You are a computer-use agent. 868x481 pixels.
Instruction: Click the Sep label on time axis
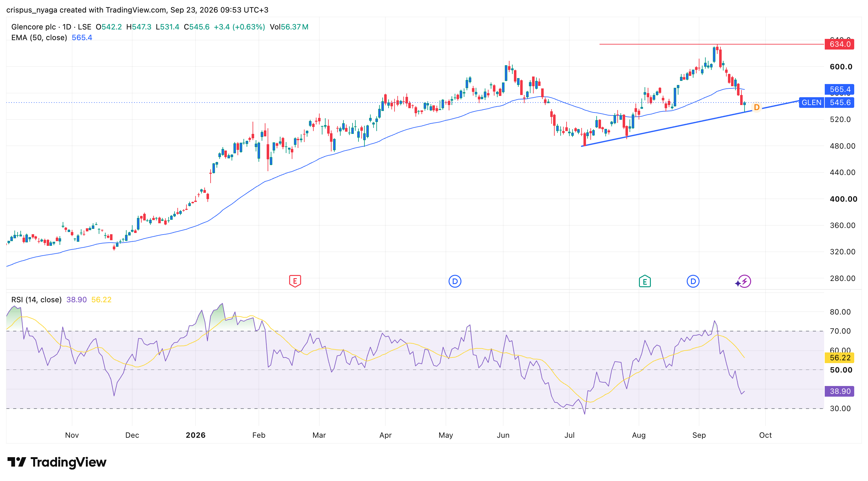[x=699, y=435]
